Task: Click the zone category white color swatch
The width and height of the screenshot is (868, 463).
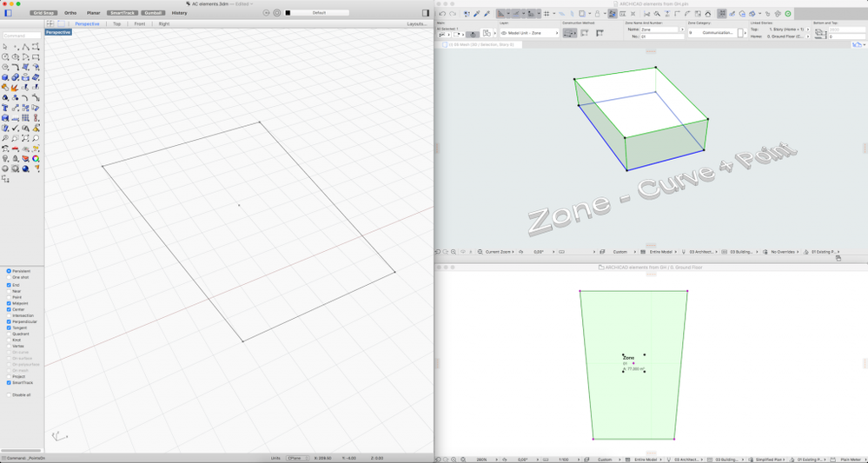Action: click(x=740, y=33)
